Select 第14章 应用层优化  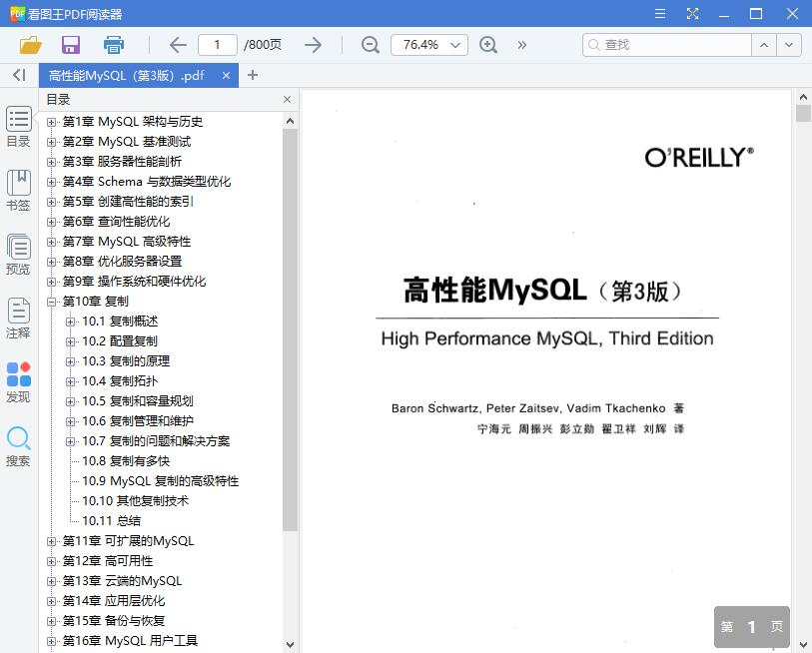(x=114, y=601)
